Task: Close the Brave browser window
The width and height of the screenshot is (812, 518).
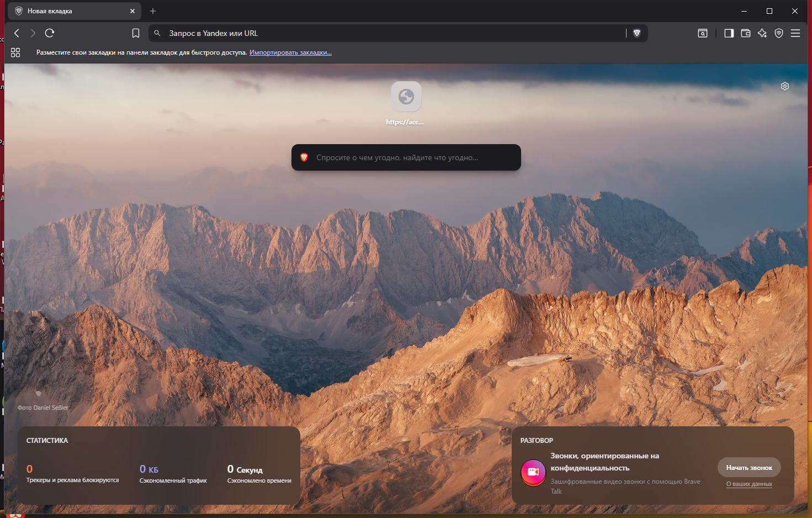Action: 795,11
